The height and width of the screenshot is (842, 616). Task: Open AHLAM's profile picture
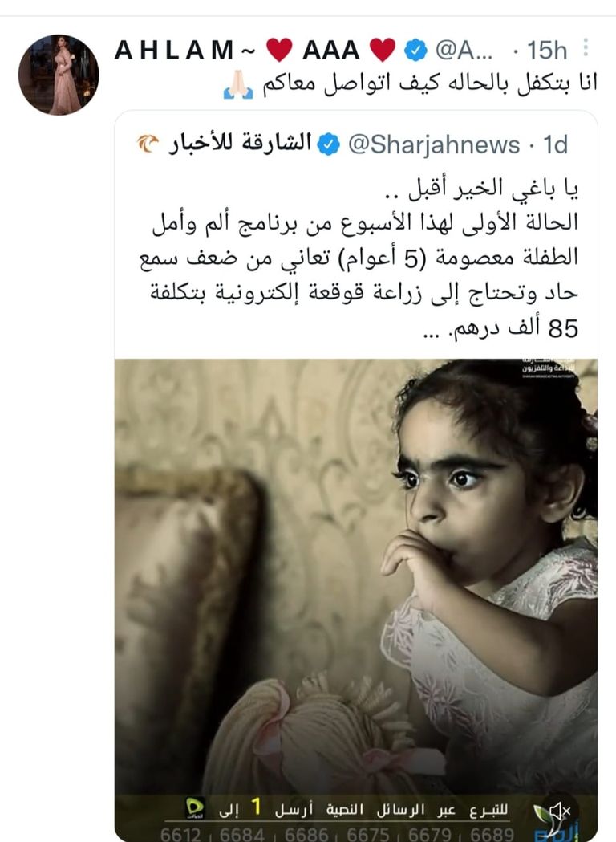(x=59, y=75)
